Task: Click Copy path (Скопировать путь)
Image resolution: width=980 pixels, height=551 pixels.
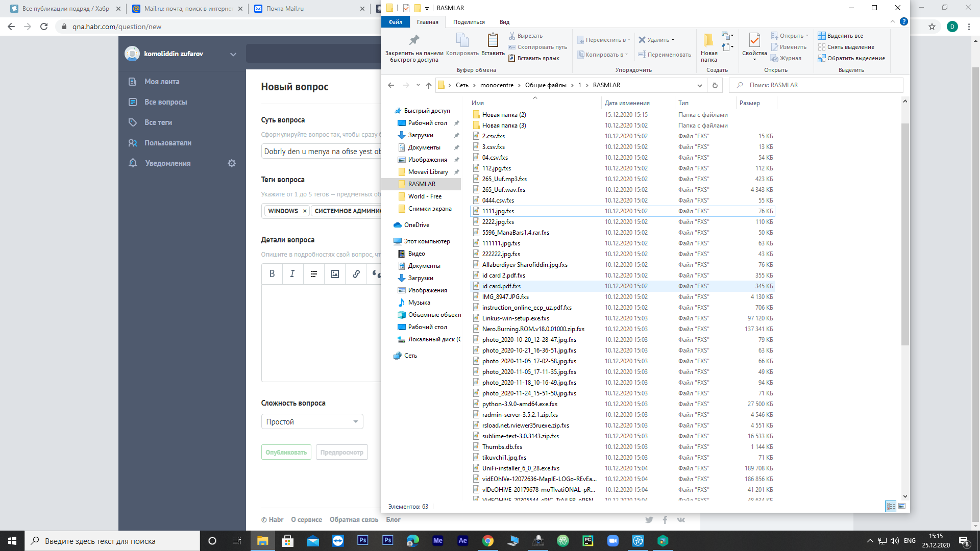Action: pyautogui.click(x=538, y=47)
